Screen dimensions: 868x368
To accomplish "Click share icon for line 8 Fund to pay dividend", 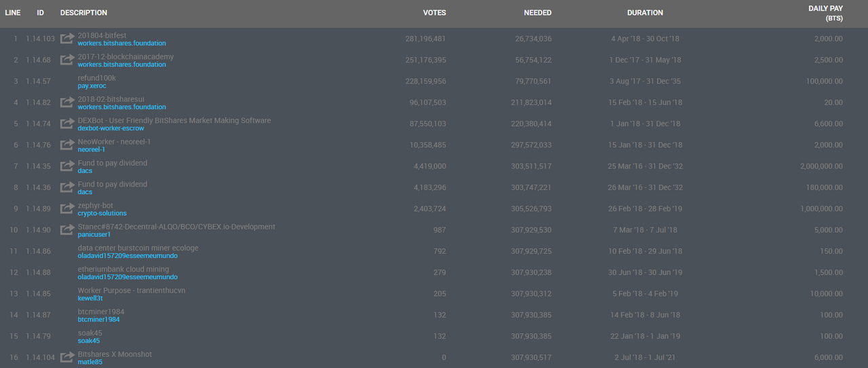I will coord(67,187).
